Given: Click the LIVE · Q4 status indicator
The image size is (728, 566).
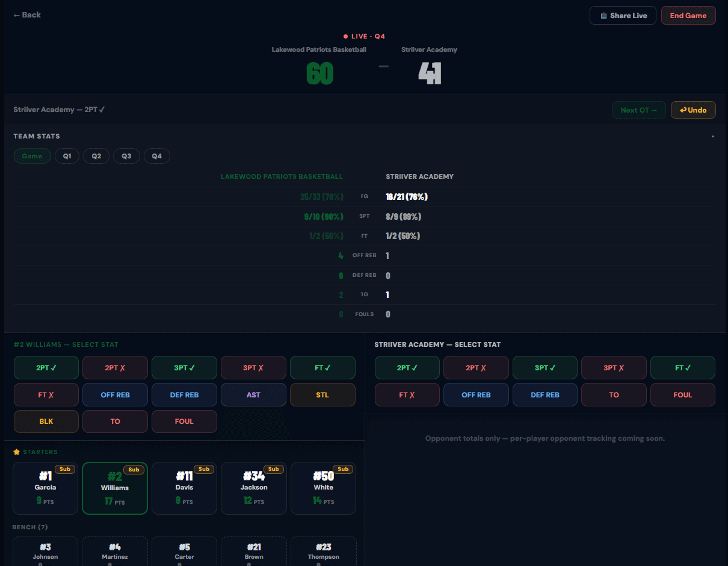Looking at the screenshot, I should (364, 36).
